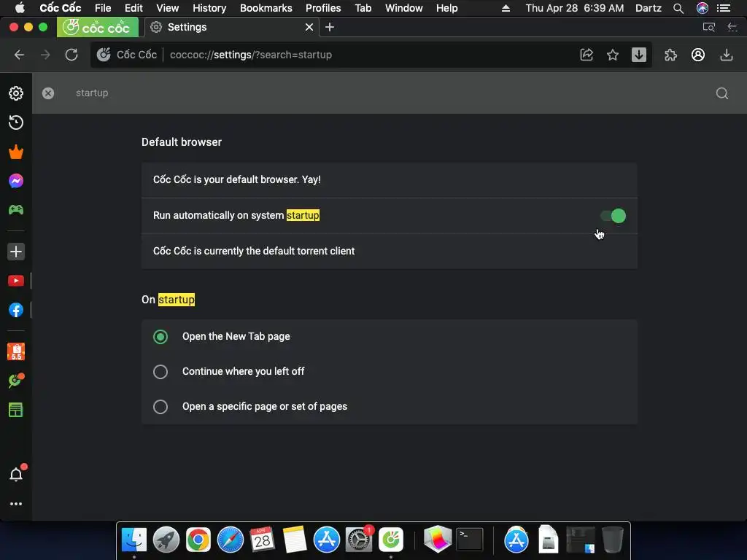Bookmark this page with the star

click(613, 55)
